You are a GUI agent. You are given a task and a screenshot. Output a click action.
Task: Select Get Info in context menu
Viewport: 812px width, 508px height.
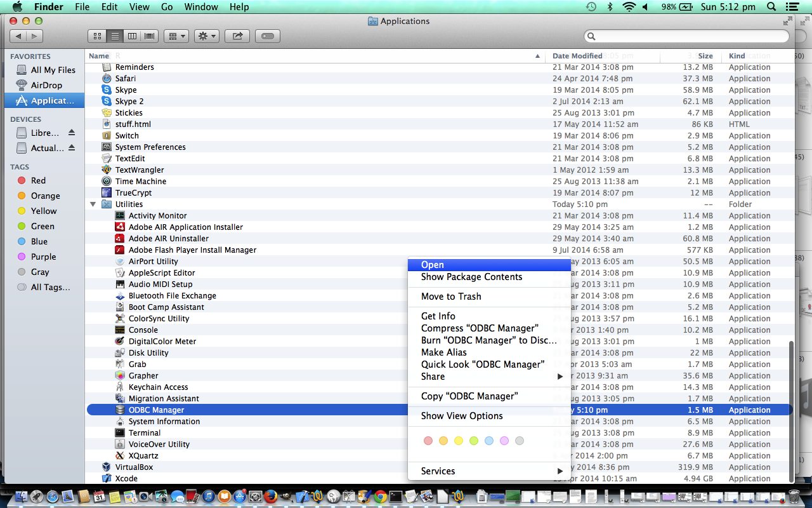tap(489, 316)
